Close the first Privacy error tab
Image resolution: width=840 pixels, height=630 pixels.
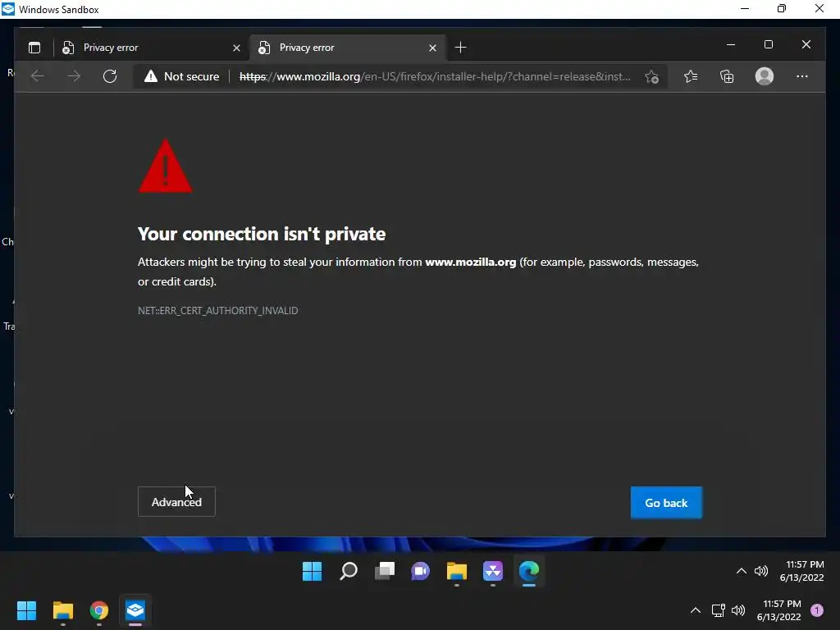pos(236,48)
